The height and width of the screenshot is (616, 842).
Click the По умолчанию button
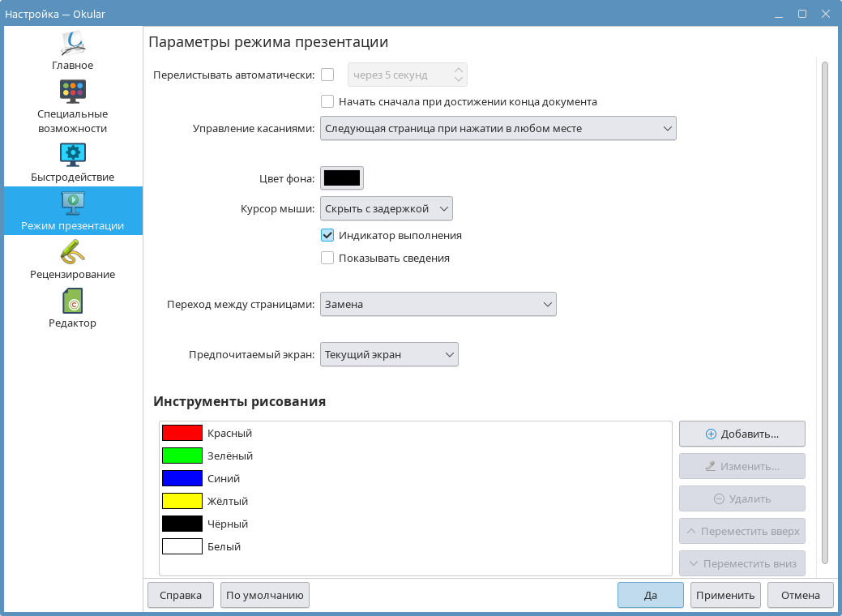265,595
